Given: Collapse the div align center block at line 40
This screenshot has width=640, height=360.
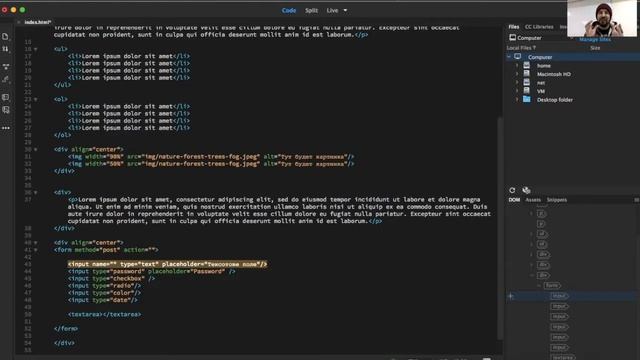Looking at the screenshot, I should point(36,243).
